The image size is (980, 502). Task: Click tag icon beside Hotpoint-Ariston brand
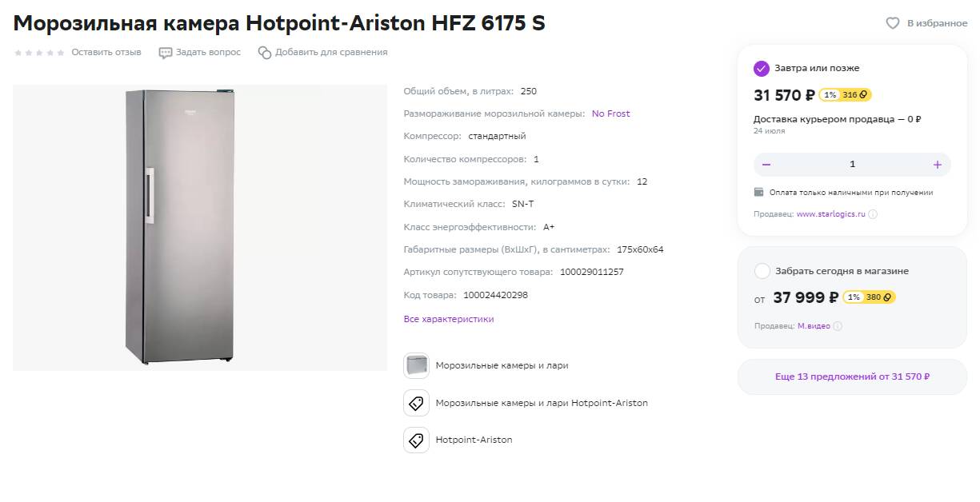click(416, 440)
